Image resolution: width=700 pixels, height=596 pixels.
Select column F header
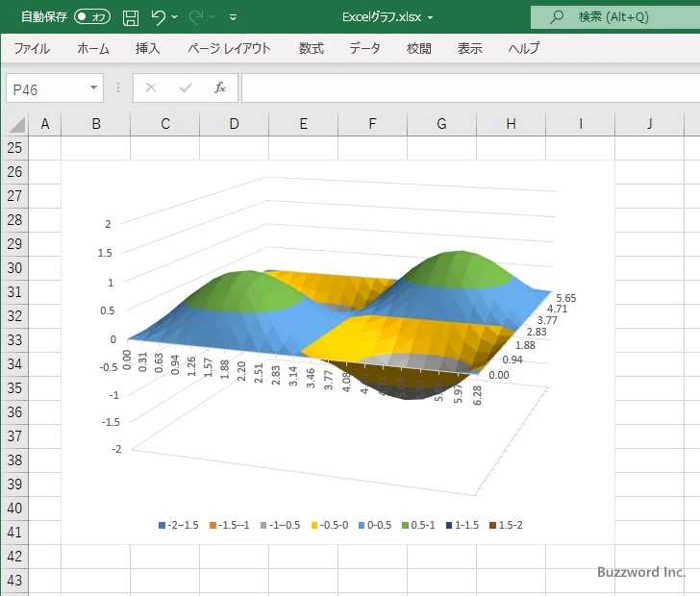coord(373,124)
